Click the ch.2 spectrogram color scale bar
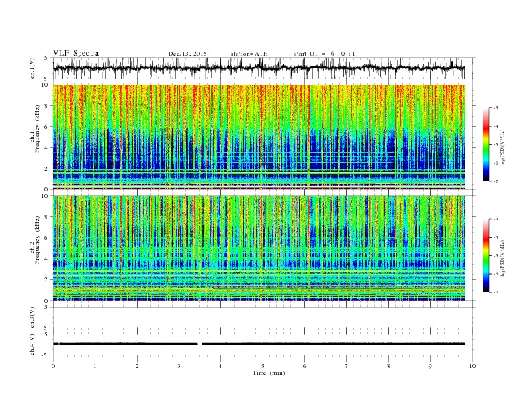The width and height of the screenshot is (532, 411). tap(486, 256)
